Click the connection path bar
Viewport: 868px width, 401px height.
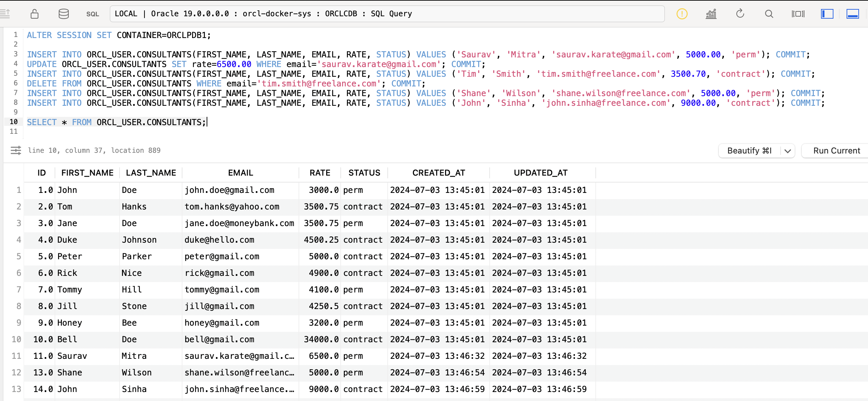pyautogui.click(x=387, y=14)
